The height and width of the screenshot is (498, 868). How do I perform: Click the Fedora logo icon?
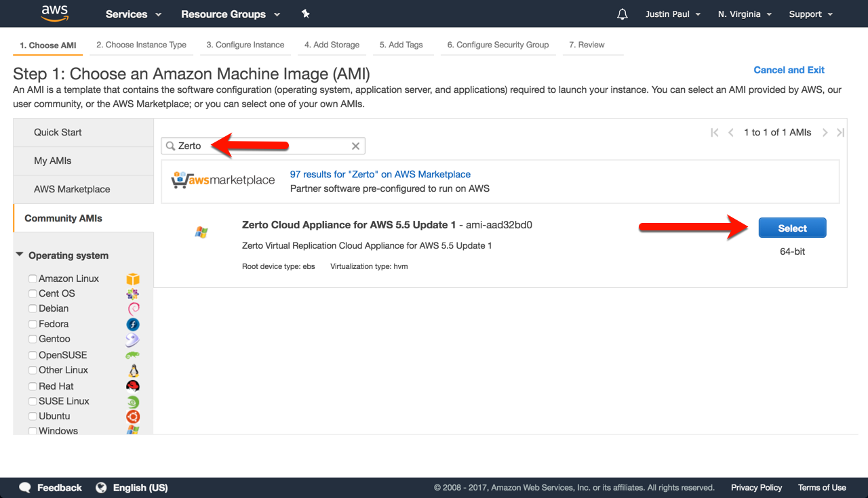133,324
